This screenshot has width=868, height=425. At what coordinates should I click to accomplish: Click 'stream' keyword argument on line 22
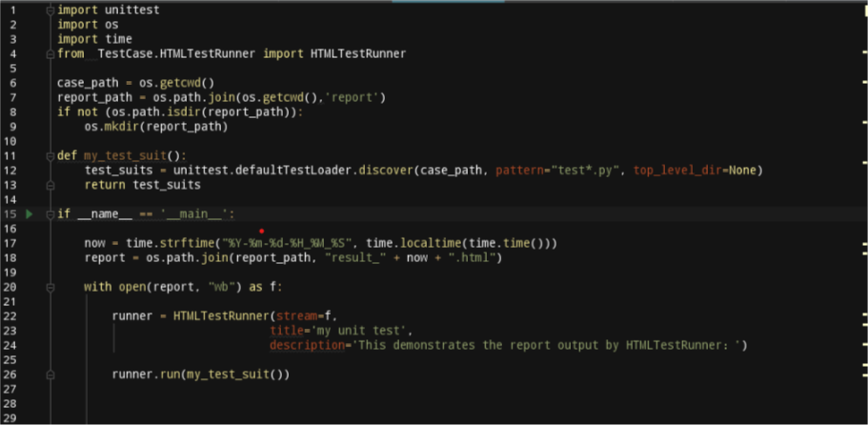[x=296, y=316]
